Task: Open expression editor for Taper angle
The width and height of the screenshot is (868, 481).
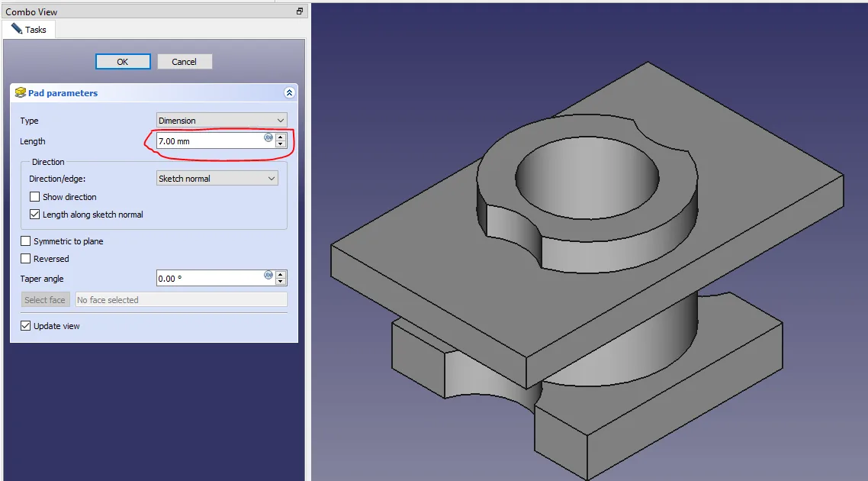Action: tap(268, 275)
